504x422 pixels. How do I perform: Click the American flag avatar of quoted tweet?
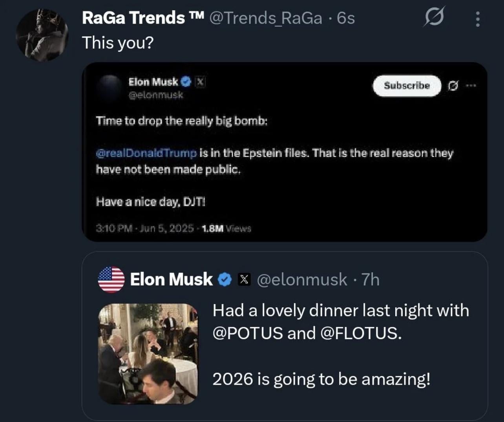pyautogui.click(x=111, y=280)
